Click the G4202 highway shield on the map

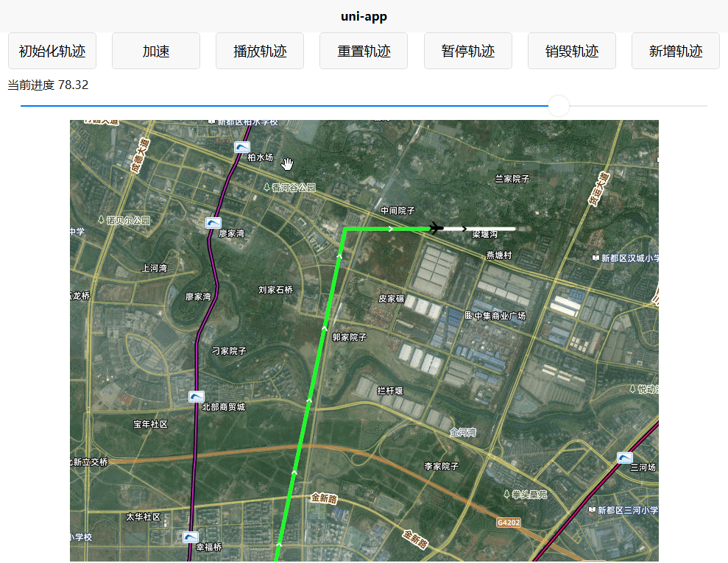[509, 523]
